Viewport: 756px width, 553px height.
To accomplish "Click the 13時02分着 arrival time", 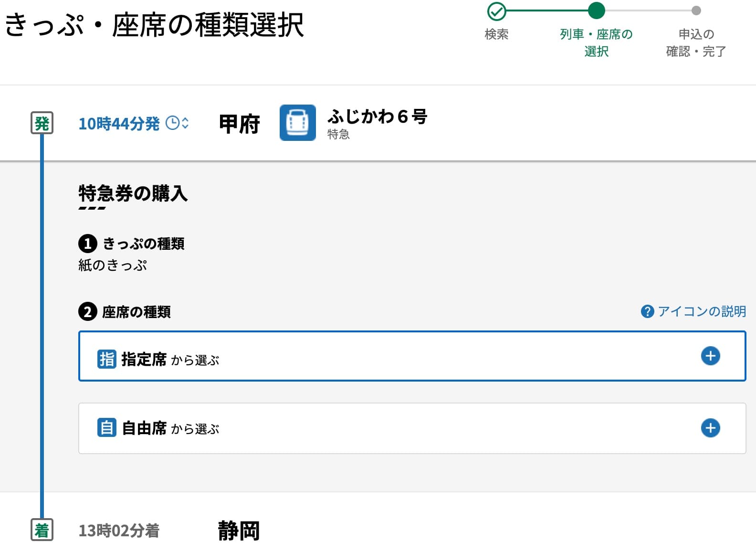I will tap(119, 531).
